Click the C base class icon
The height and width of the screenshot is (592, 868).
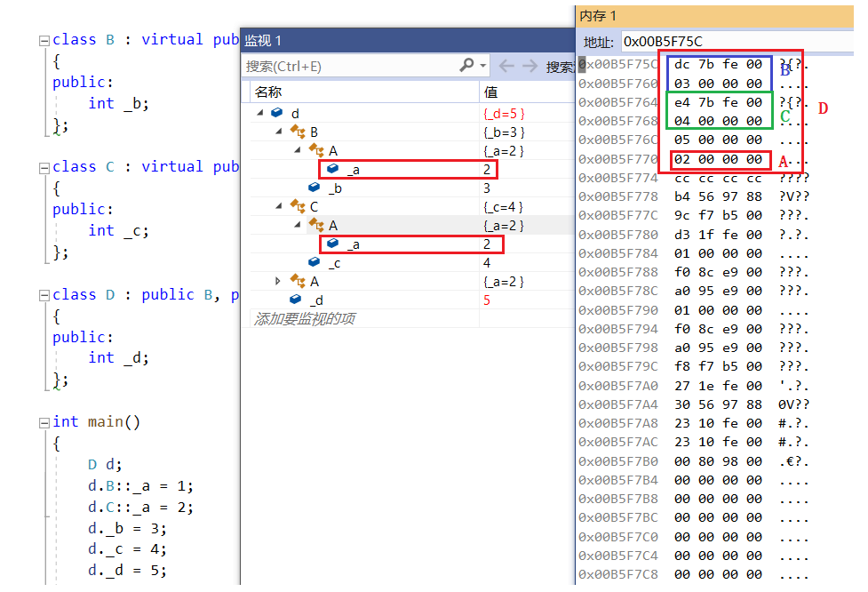pyautogui.click(x=298, y=206)
